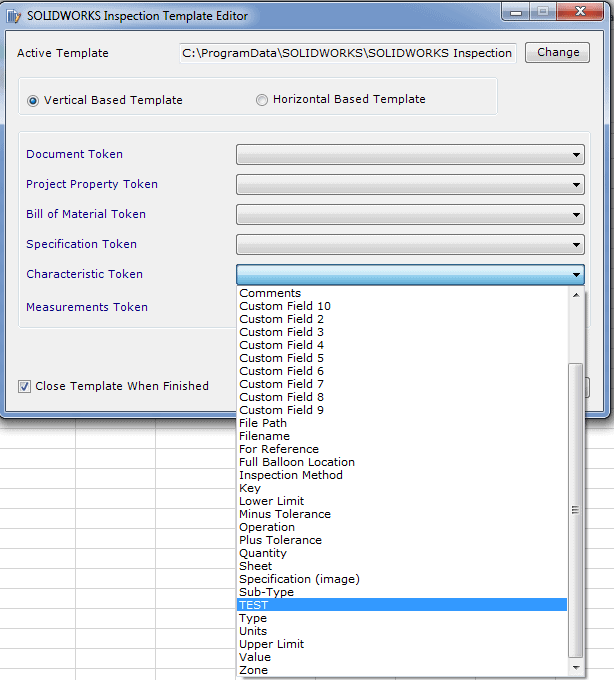Image resolution: width=614 pixels, height=680 pixels.
Task: Click the list scrollbar up arrow
Action: [x=575, y=294]
